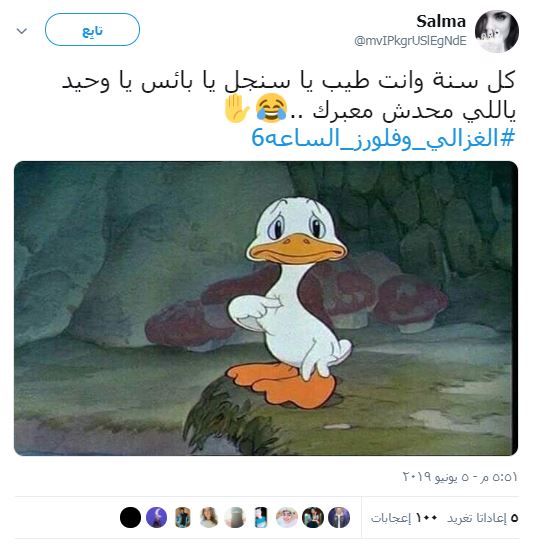
Task: View the ١٠٠ إعجابات likes list
Action: [x=404, y=518]
